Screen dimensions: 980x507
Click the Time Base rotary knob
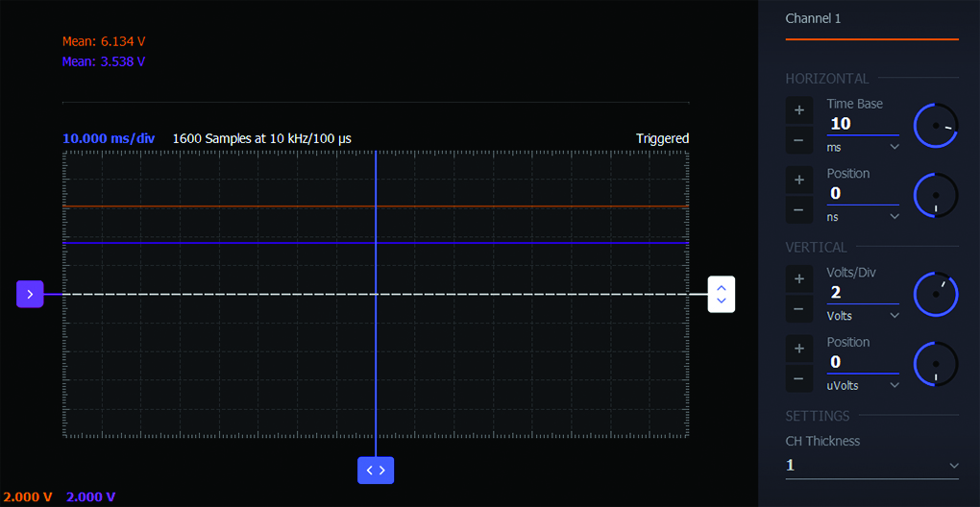(936, 125)
